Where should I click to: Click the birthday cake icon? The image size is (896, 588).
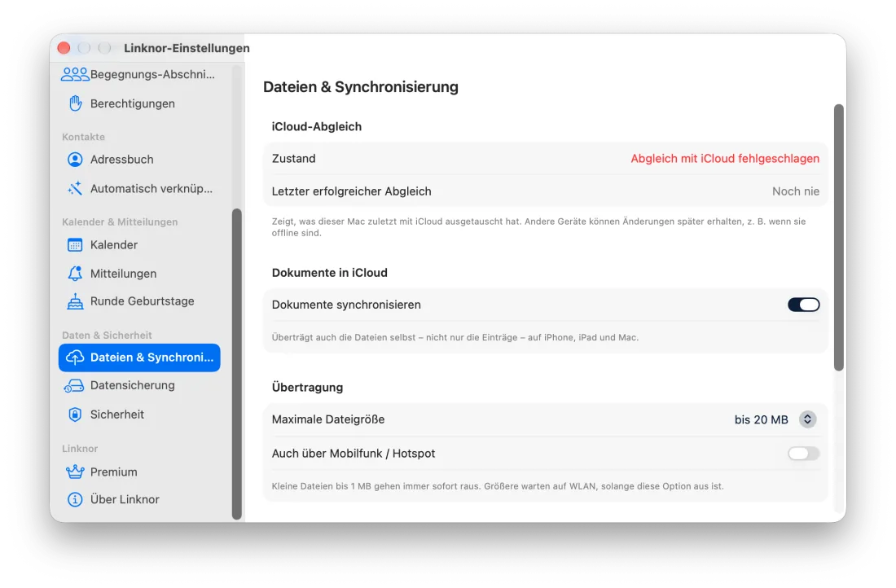coord(75,301)
